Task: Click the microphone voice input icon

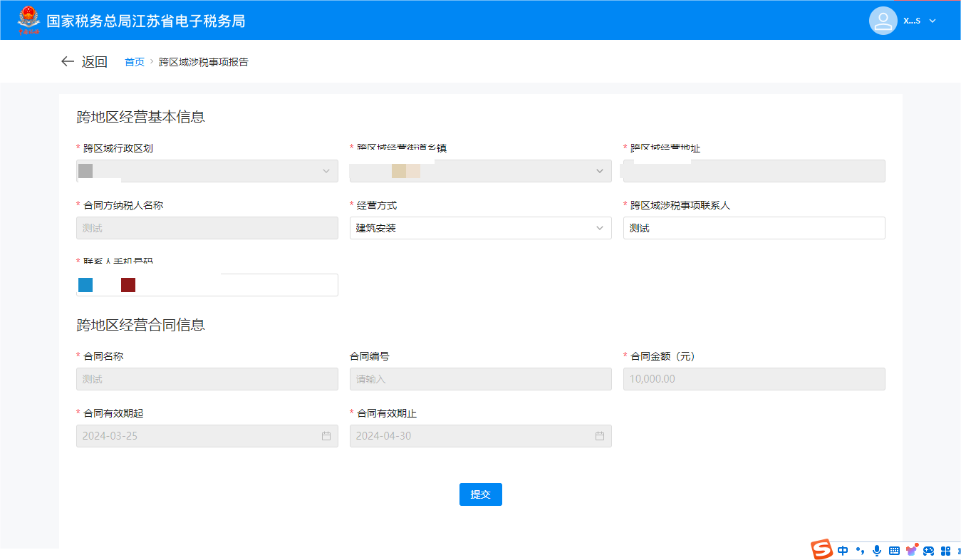Action: click(x=877, y=550)
